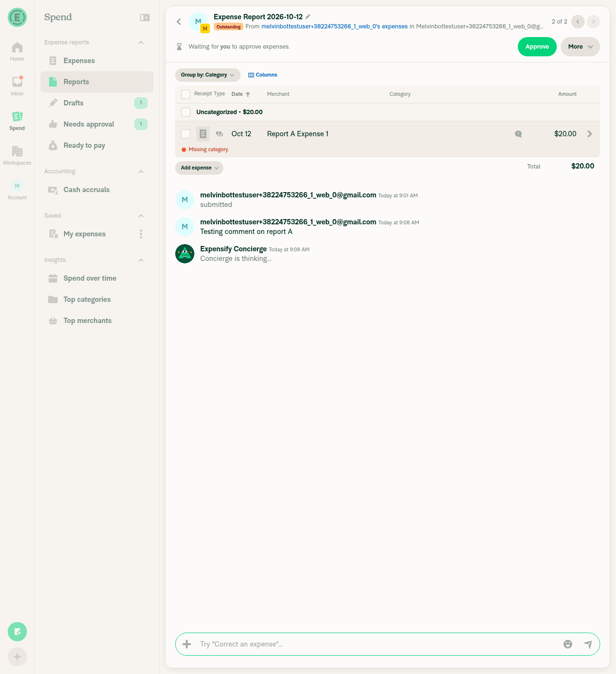
Task: Collapse the Accounting section
Action: click(141, 171)
